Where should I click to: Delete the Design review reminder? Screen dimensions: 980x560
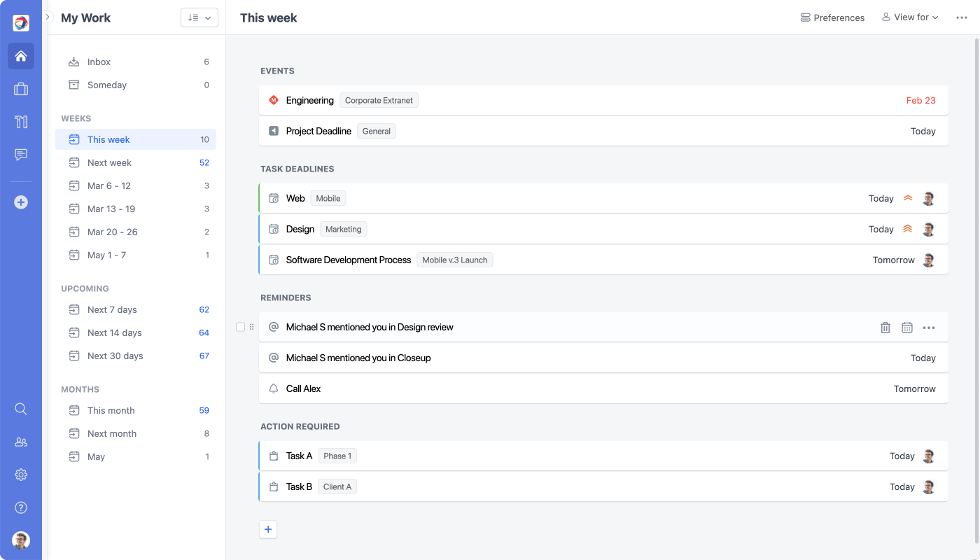pyautogui.click(x=885, y=327)
